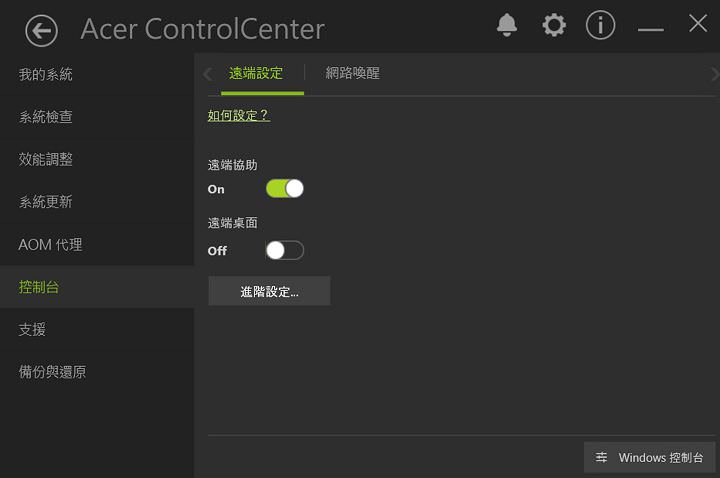Close the Acer ControlCenter window
Image resolution: width=720 pixels, height=478 pixels.
coord(698,24)
